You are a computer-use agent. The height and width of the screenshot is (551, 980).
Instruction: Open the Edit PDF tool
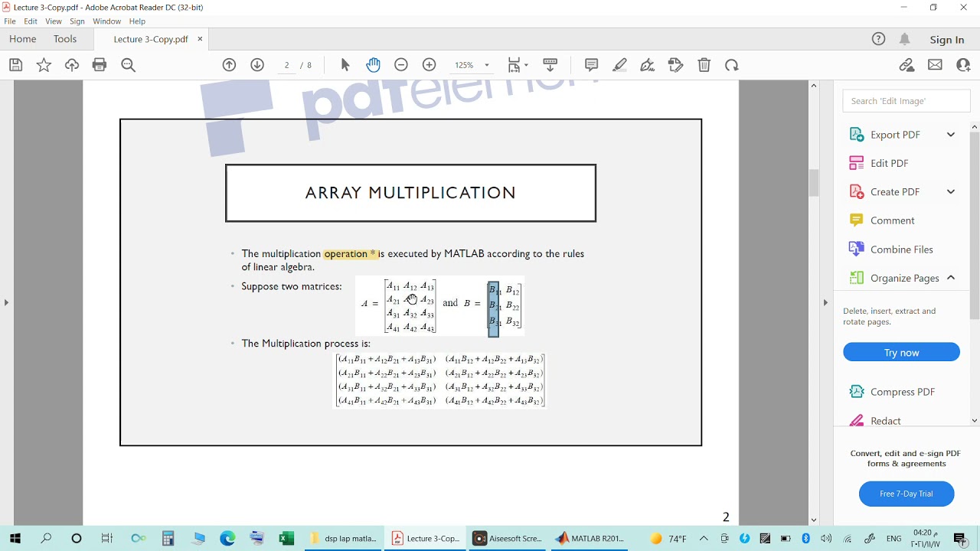click(x=889, y=163)
